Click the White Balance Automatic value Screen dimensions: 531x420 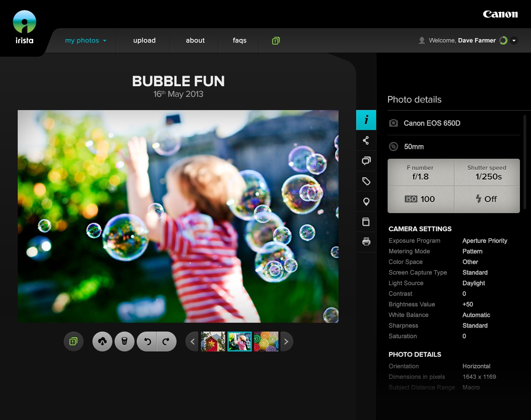pyautogui.click(x=476, y=315)
